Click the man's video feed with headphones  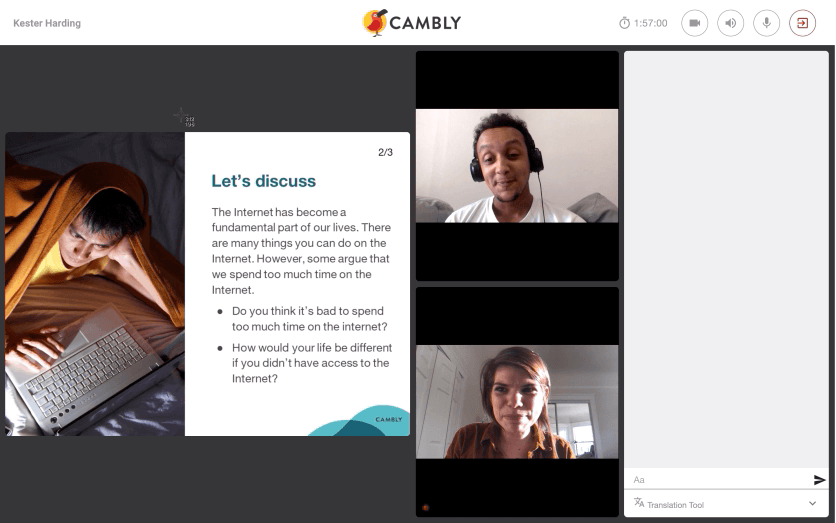tap(517, 166)
